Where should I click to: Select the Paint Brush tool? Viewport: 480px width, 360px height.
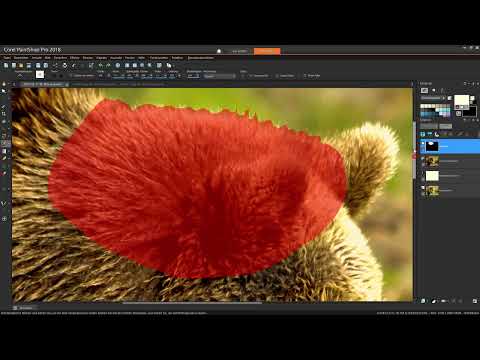(4, 158)
